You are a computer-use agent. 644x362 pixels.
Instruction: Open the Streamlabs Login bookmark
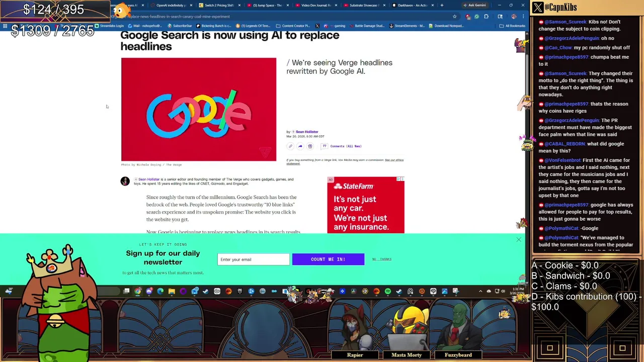coord(109,26)
